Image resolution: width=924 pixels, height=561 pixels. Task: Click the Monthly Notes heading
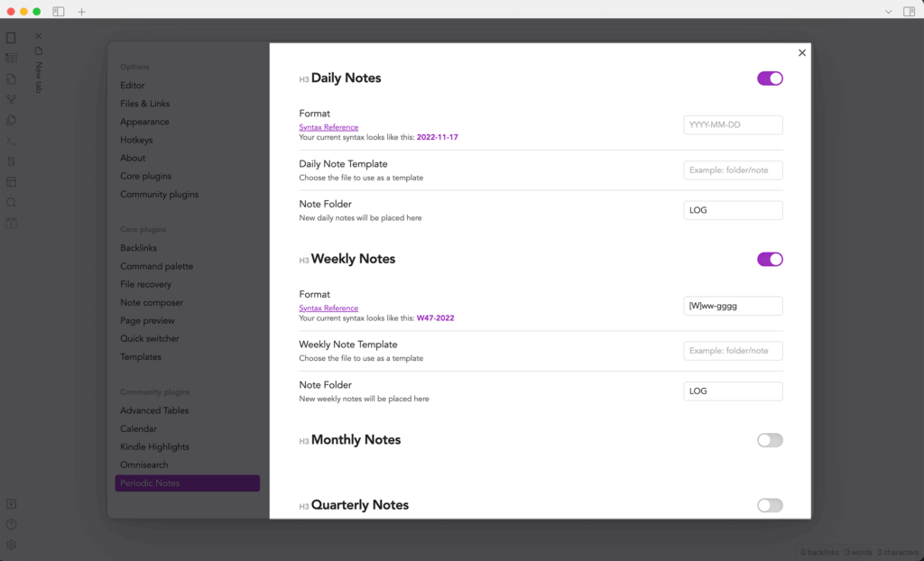(x=356, y=440)
